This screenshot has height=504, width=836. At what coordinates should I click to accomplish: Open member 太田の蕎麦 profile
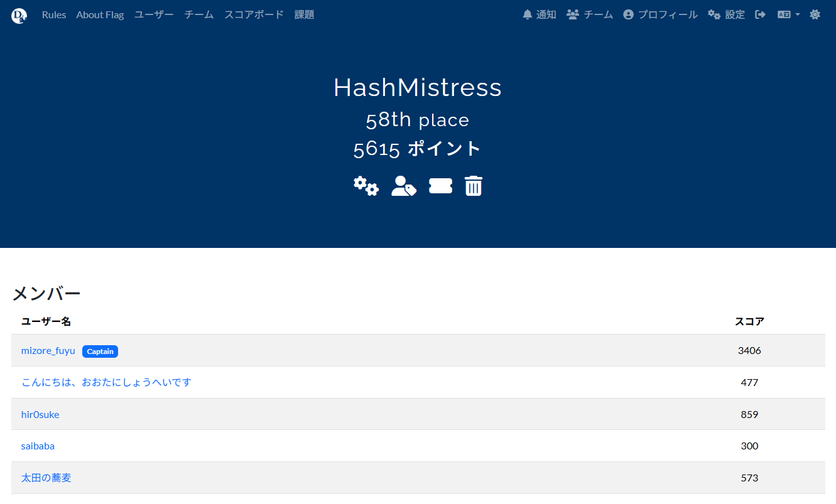(46, 478)
